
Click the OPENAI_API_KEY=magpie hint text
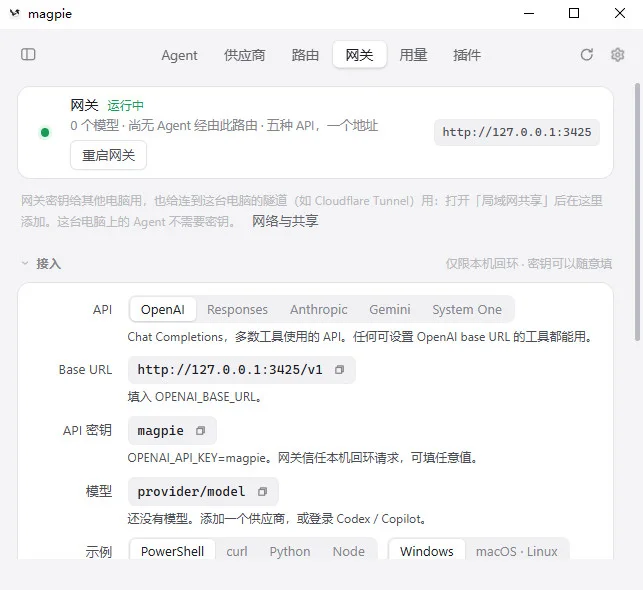point(303,458)
